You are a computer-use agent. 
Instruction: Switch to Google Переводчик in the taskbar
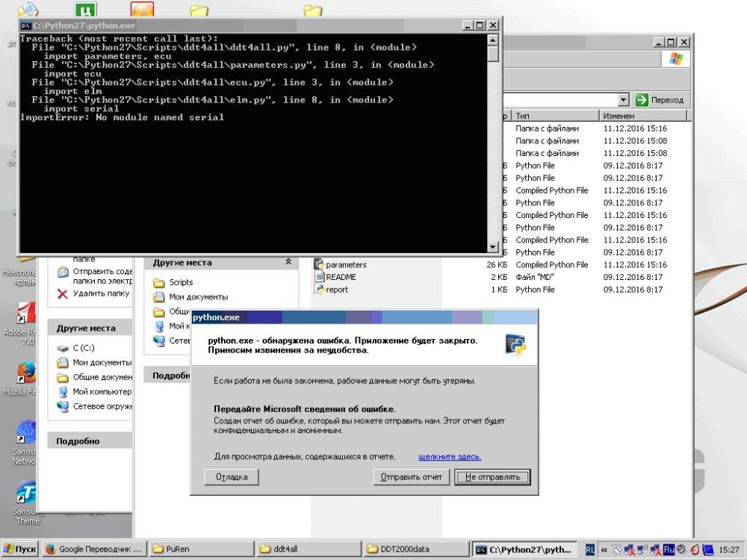pos(94,549)
